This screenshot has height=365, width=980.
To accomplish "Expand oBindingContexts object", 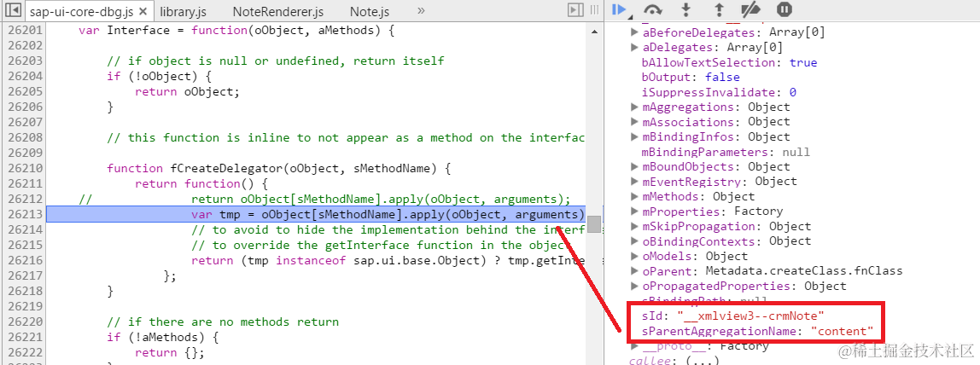I will [x=634, y=242].
